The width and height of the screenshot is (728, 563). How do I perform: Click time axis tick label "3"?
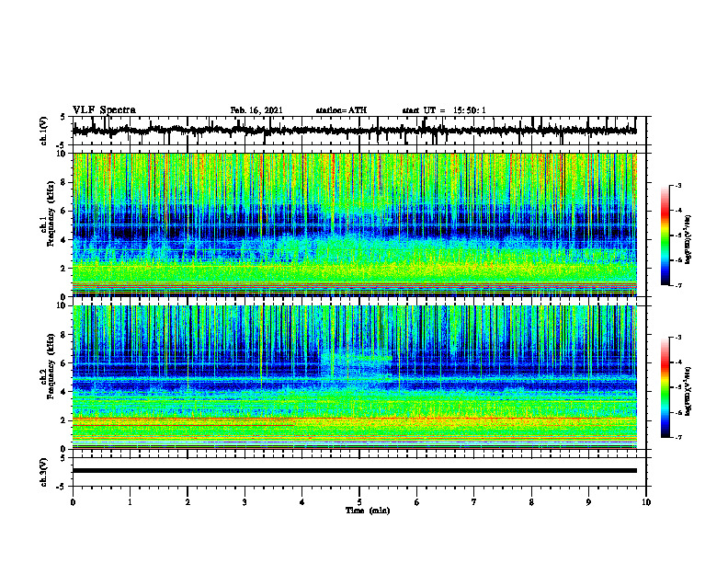(x=245, y=502)
